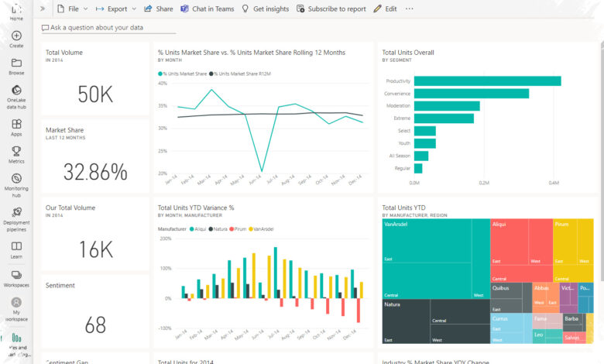Select the Natura legend item

point(218,228)
